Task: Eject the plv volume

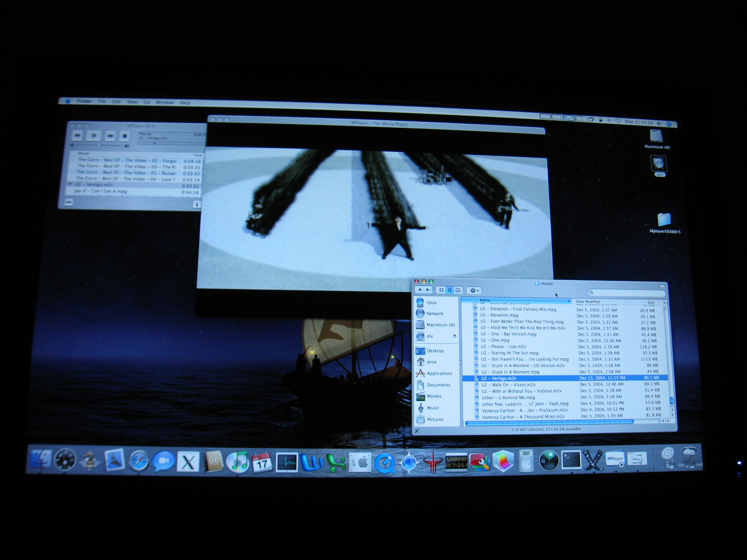Action: tap(455, 336)
